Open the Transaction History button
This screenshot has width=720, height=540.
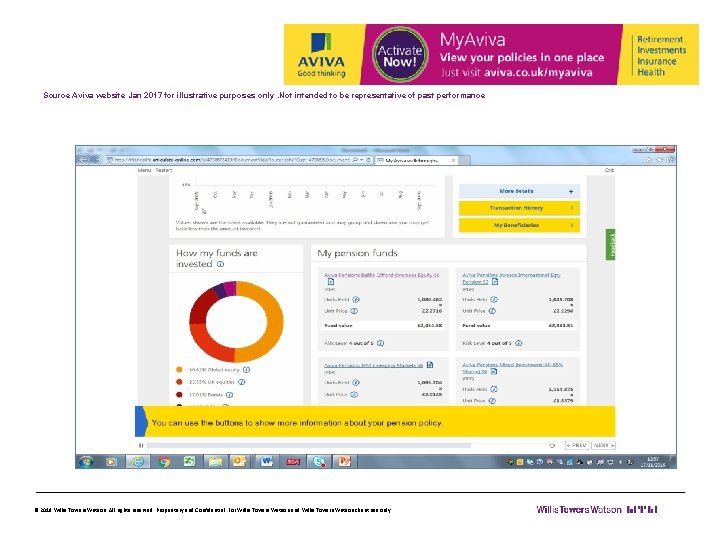pyautogui.click(x=519, y=208)
